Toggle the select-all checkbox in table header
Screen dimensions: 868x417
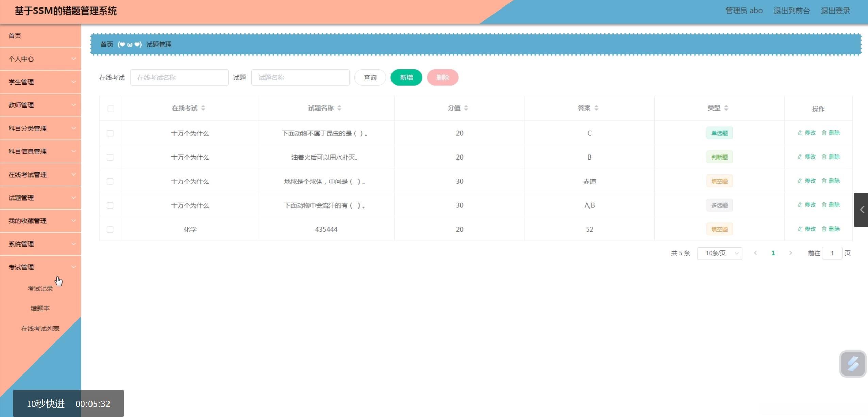pyautogui.click(x=111, y=109)
